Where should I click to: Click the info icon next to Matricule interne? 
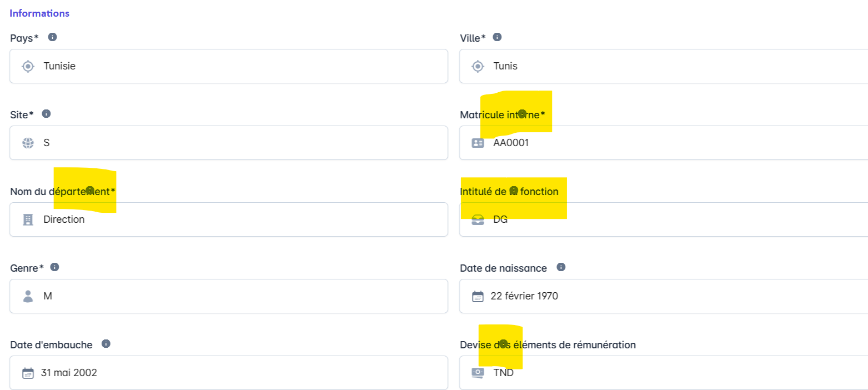click(x=522, y=113)
